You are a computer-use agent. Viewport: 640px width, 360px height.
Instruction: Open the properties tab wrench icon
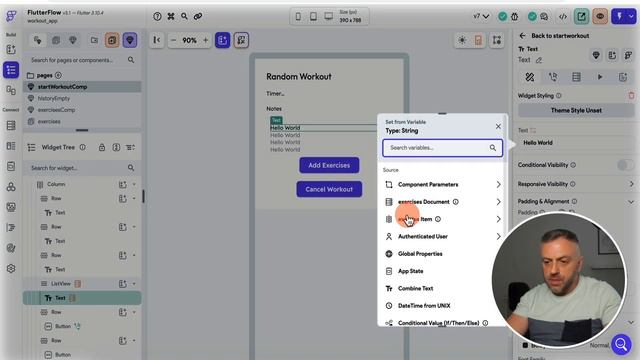pos(529,77)
